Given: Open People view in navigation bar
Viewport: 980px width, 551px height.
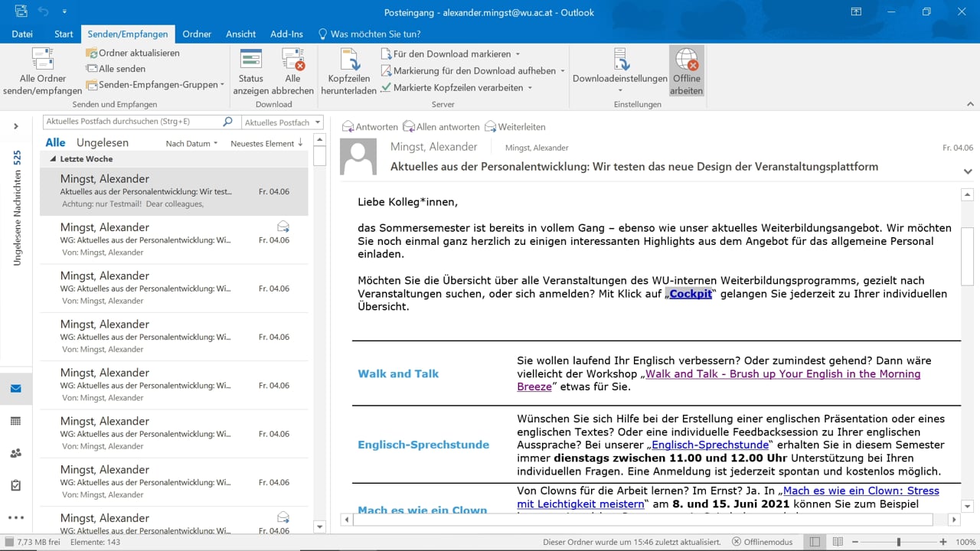Looking at the screenshot, I should pyautogui.click(x=16, y=453).
